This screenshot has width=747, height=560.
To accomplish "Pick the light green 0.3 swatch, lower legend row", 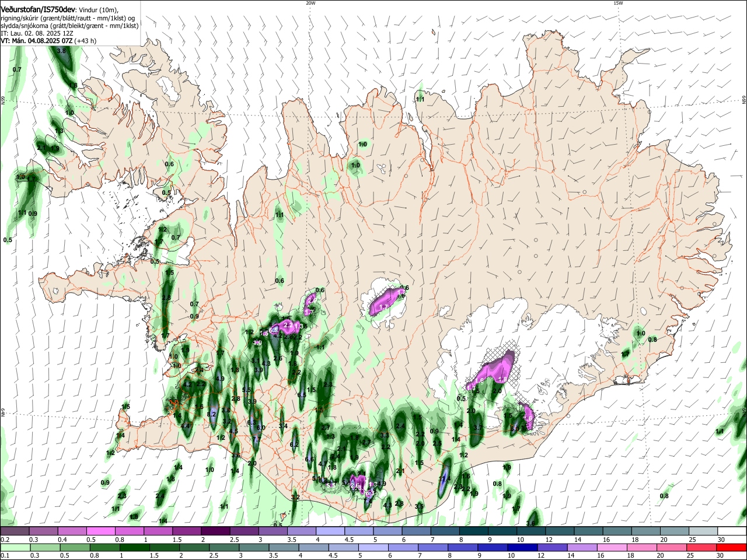I will 45,547.
